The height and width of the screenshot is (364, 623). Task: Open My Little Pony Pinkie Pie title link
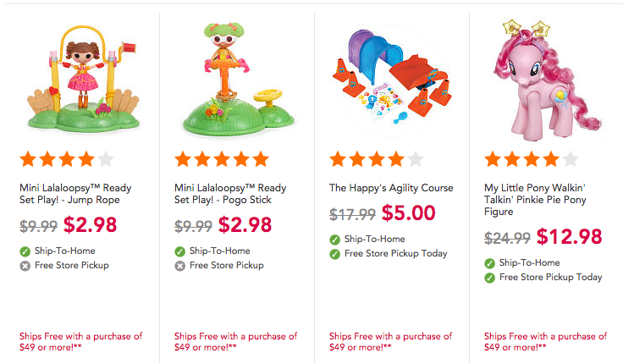[535, 200]
